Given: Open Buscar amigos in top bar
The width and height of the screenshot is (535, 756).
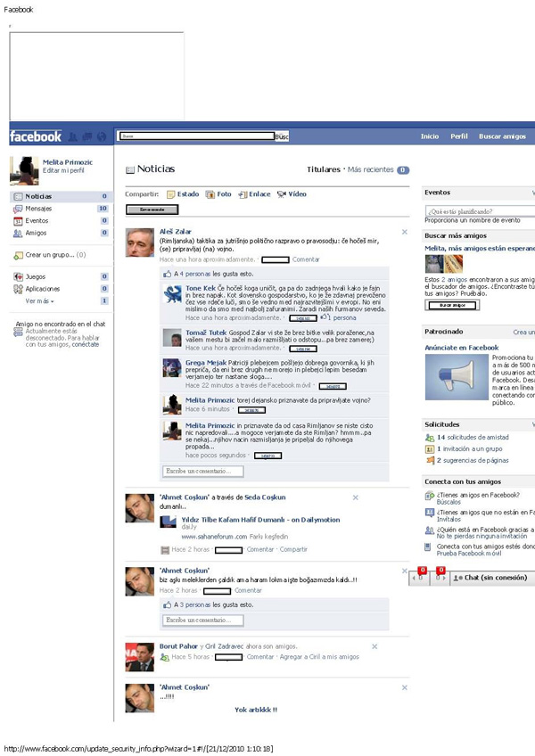Looking at the screenshot, I should click(x=502, y=136).
